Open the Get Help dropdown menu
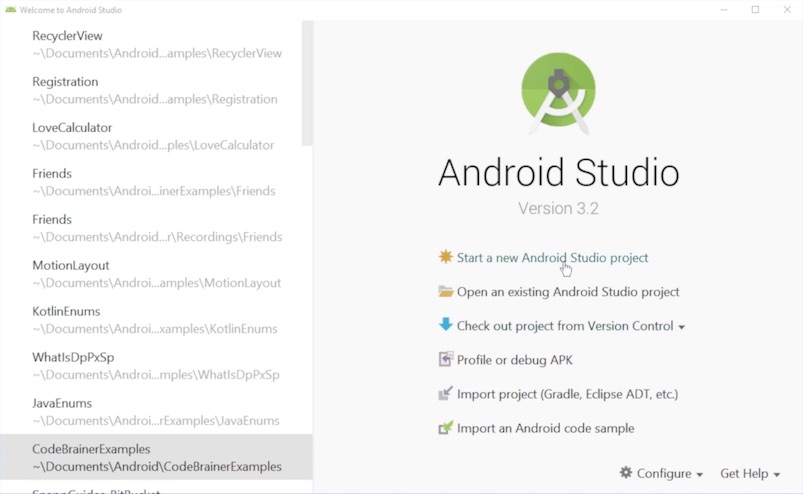 pyautogui.click(x=750, y=474)
